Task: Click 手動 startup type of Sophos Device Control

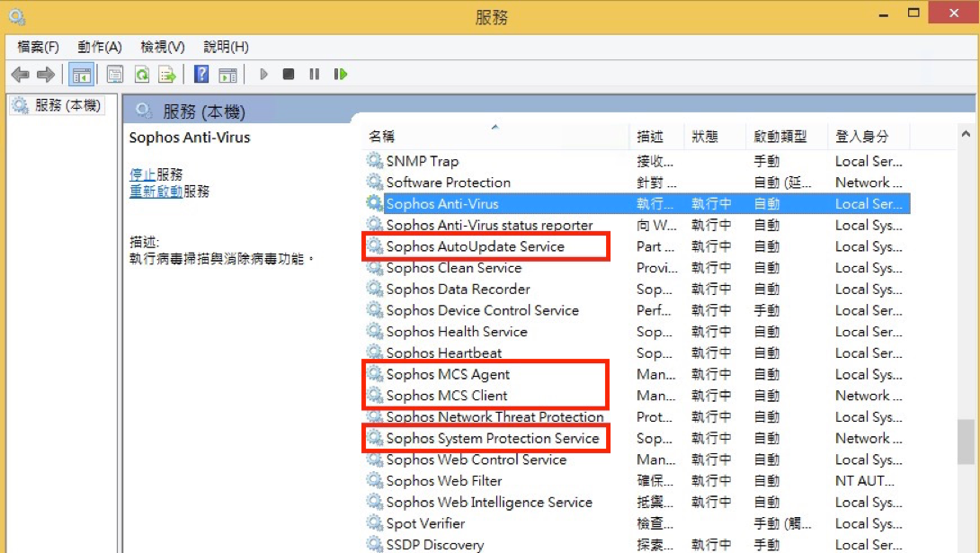Action: pos(766,310)
